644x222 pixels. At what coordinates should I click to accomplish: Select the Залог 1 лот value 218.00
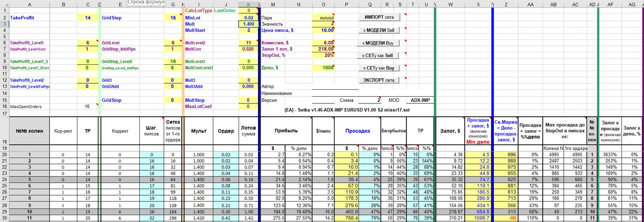click(x=323, y=49)
